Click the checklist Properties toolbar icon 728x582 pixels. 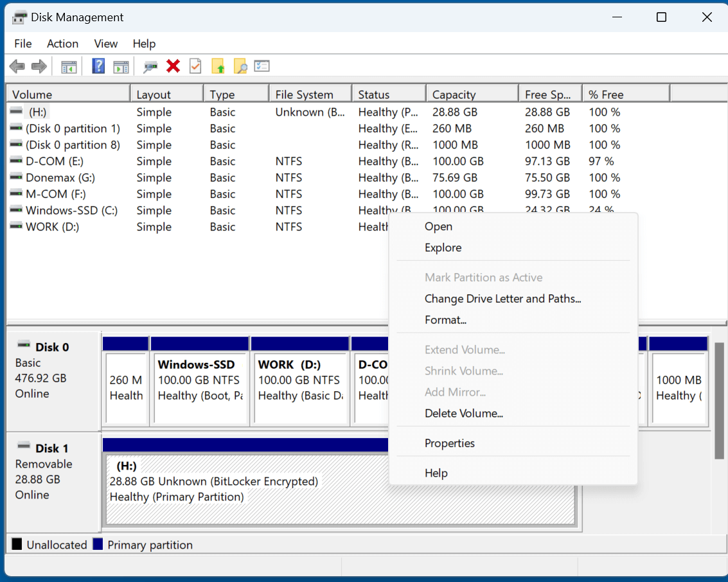[262, 66]
